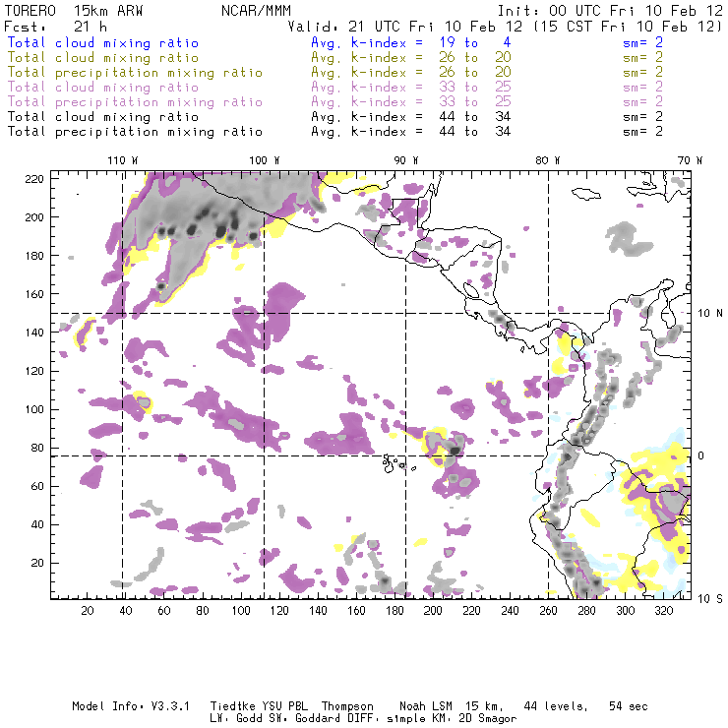This screenshot has width=728, height=728.
Task: Click the "10 N" latitude label
Action: [x=710, y=314]
